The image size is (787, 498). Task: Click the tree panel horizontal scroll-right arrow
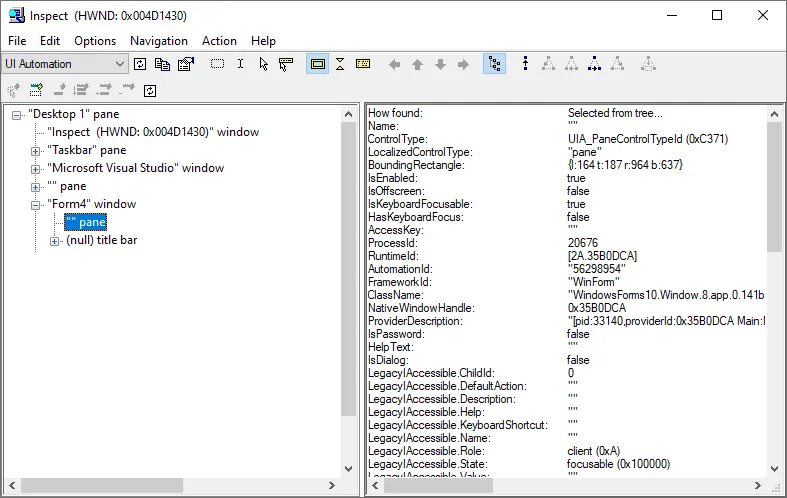coord(331,485)
